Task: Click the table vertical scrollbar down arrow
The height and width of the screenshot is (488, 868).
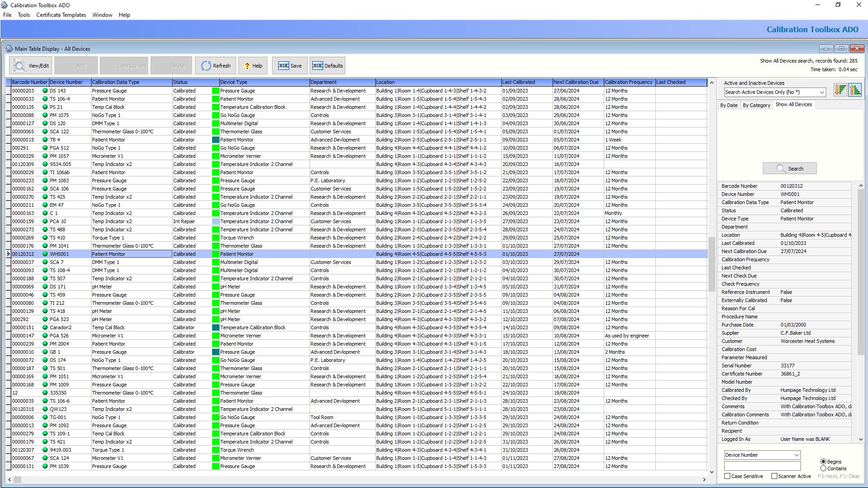Action: [x=712, y=472]
